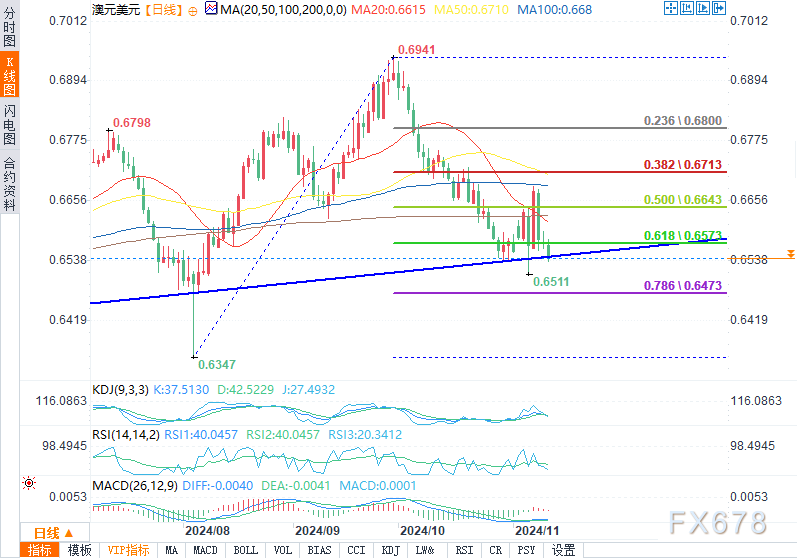Click the KDJ(9,3,3) panel label
Viewport: 797px width, 558px height.
(x=120, y=390)
